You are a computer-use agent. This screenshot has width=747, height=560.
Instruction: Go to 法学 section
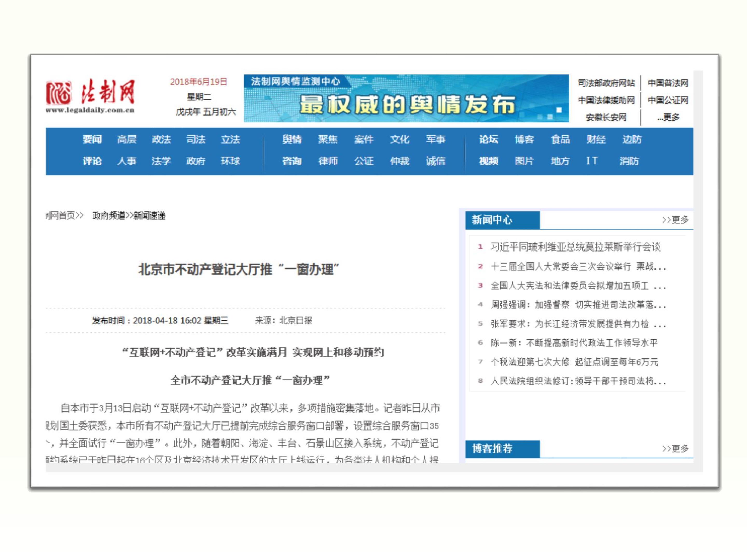pyautogui.click(x=161, y=161)
